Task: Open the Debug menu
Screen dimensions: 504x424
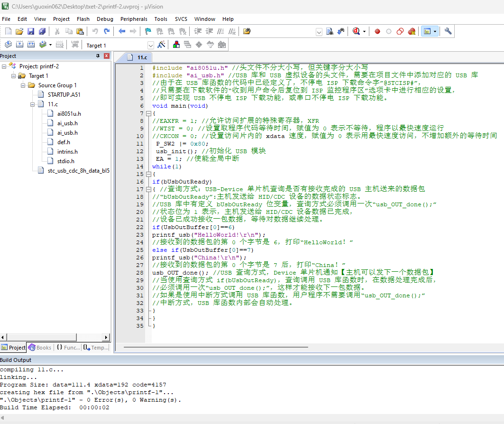Action: [x=105, y=19]
